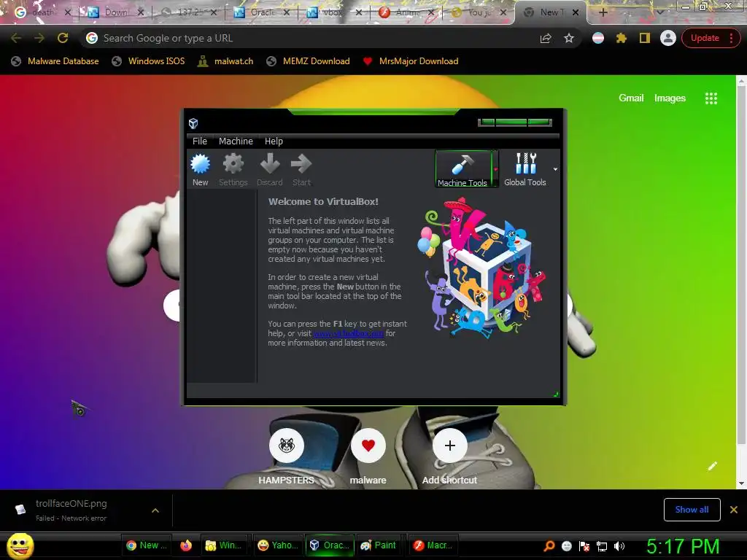Click the New virtual machine icon
Screen dimensions: 747x560
pos(200,164)
